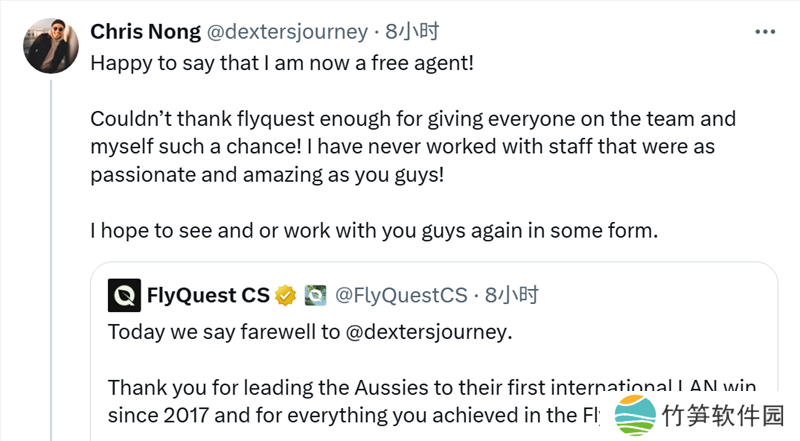The height and width of the screenshot is (441, 800).
Task: Click FlyQuest's gold verified badge
Action: pyautogui.click(x=286, y=295)
